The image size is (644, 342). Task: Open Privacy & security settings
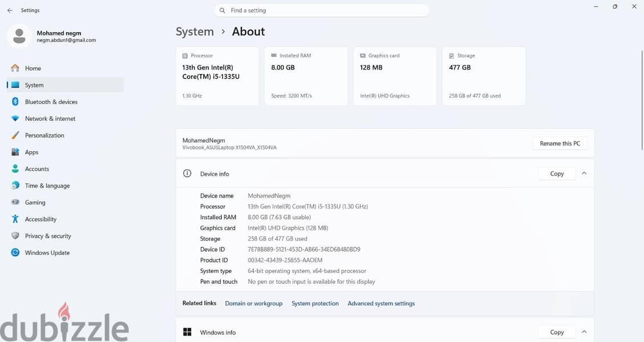[65, 235]
